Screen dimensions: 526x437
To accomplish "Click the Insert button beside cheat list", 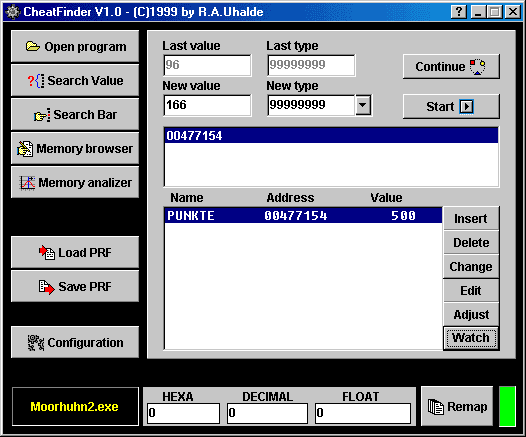I will pos(471,219).
